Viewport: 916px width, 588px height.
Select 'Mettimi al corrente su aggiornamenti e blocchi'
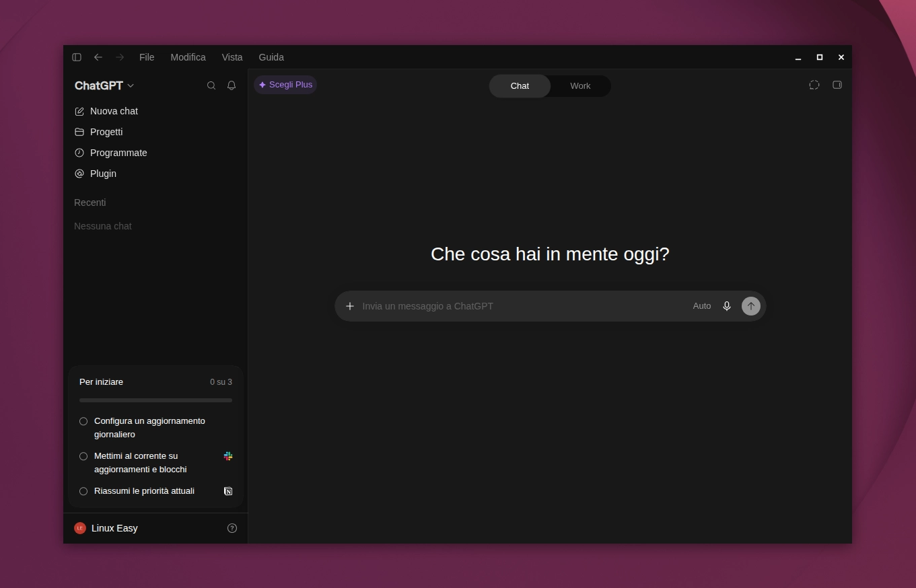pyautogui.click(x=141, y=463)
